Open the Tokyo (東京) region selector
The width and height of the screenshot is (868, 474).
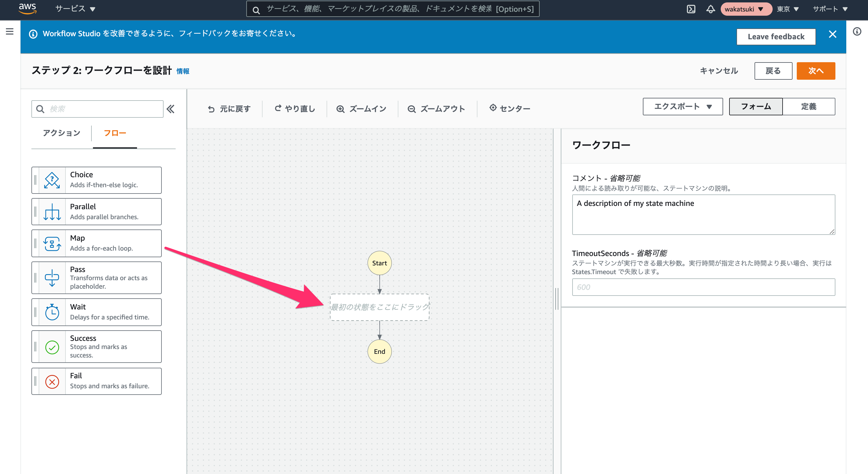pos(788,9)
